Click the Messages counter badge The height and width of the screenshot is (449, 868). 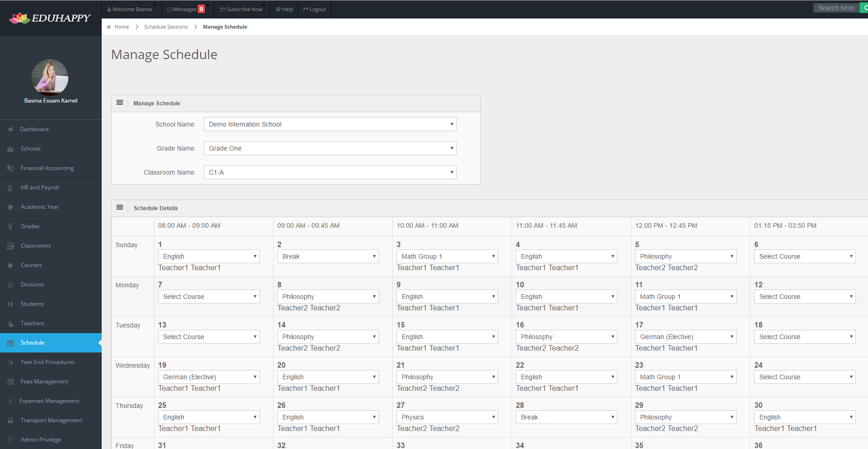coord(202,9)
